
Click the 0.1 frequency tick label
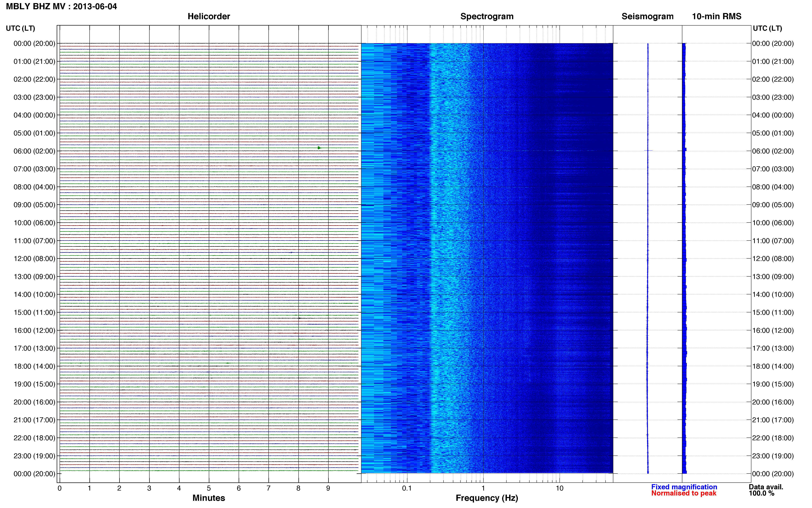click(x=407, y=488)
